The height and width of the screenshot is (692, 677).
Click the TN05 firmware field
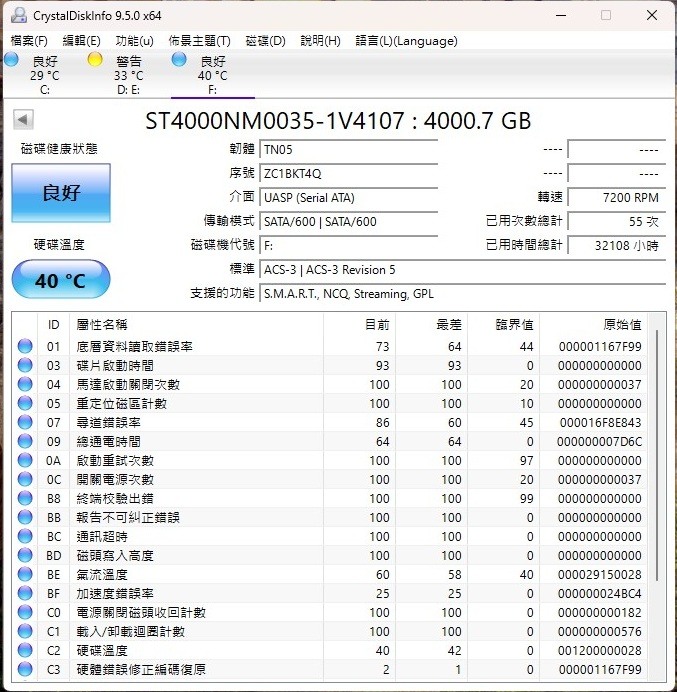coord(349,150)
